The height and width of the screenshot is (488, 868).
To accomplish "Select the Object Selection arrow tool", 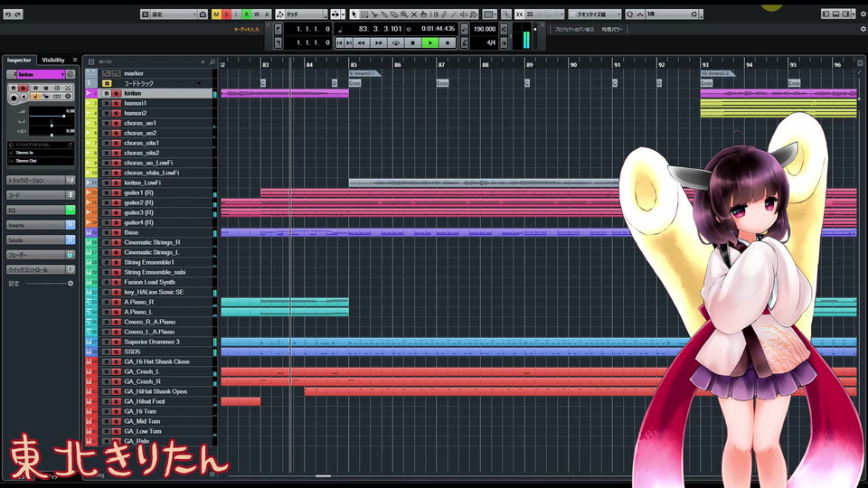I will coord(354,14).
